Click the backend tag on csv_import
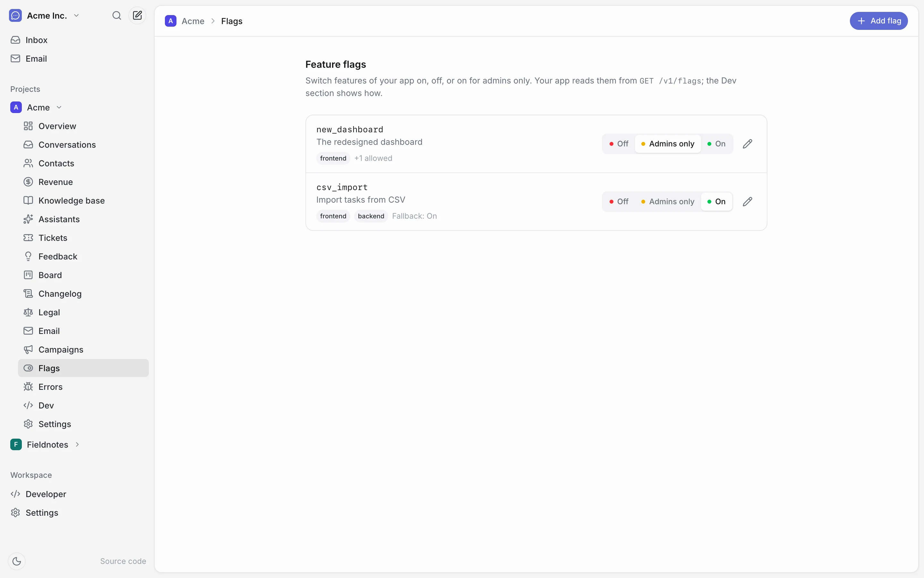This screenshot has height=578, width=924. click(371, 216)
